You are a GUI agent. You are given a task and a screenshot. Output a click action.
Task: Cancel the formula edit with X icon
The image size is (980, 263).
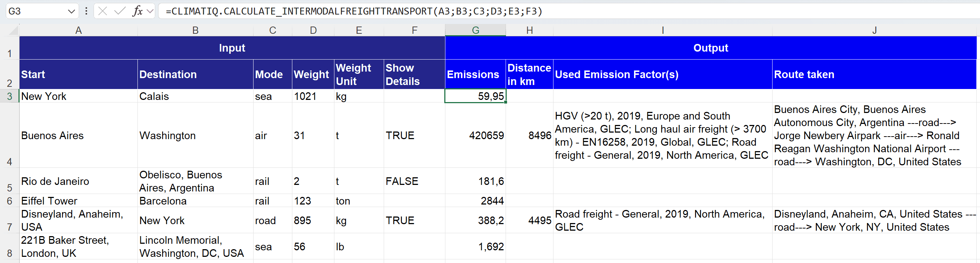tap(102, 11)
